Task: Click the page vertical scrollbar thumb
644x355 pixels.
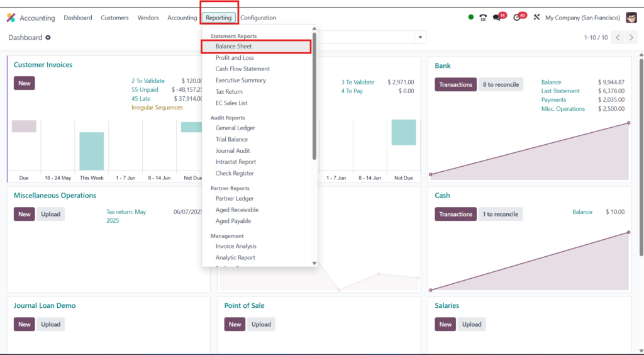Action: tap(641, 157)
